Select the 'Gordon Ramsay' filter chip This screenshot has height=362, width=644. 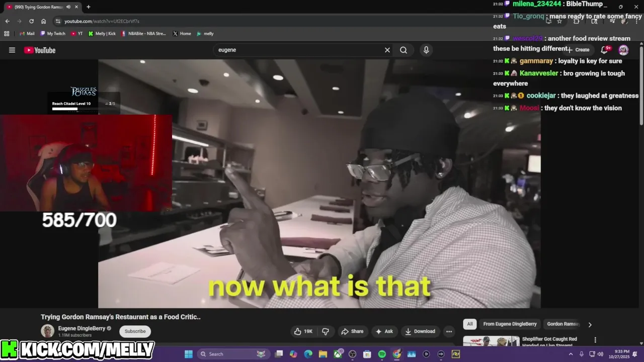[562, 324]
